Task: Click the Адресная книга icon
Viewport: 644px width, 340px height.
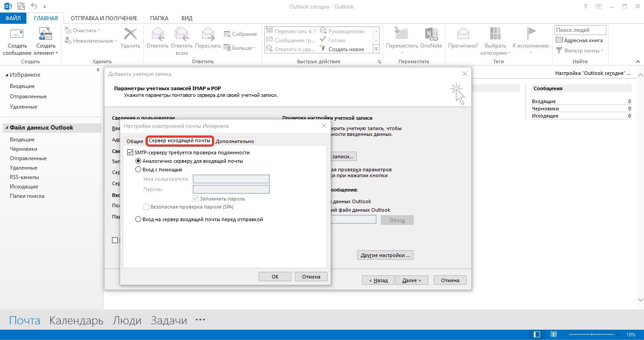Action: pos(559,40)
